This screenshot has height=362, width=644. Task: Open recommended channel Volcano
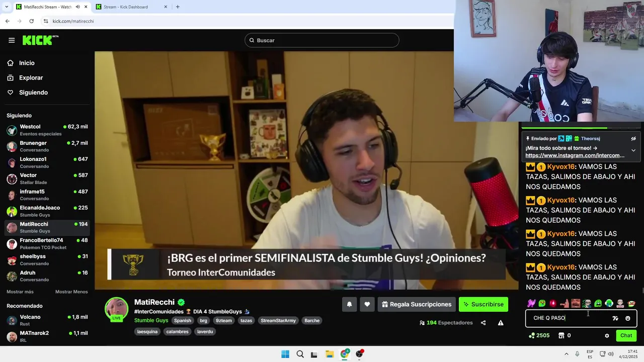pyautogui.click(x=47, y=320)
